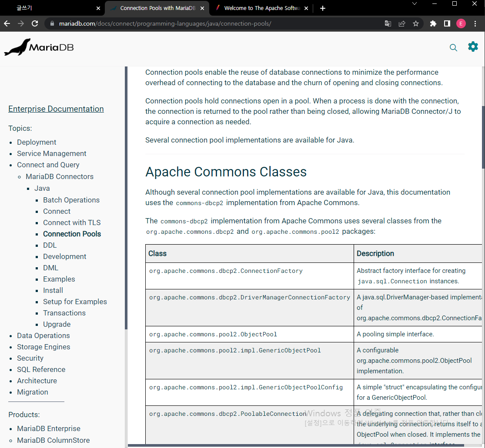Open the Transactions page
485x448 pixels.
(64, 313)
